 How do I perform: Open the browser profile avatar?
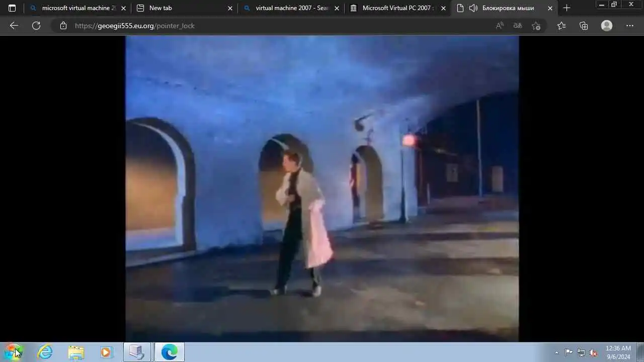[607, 26]
